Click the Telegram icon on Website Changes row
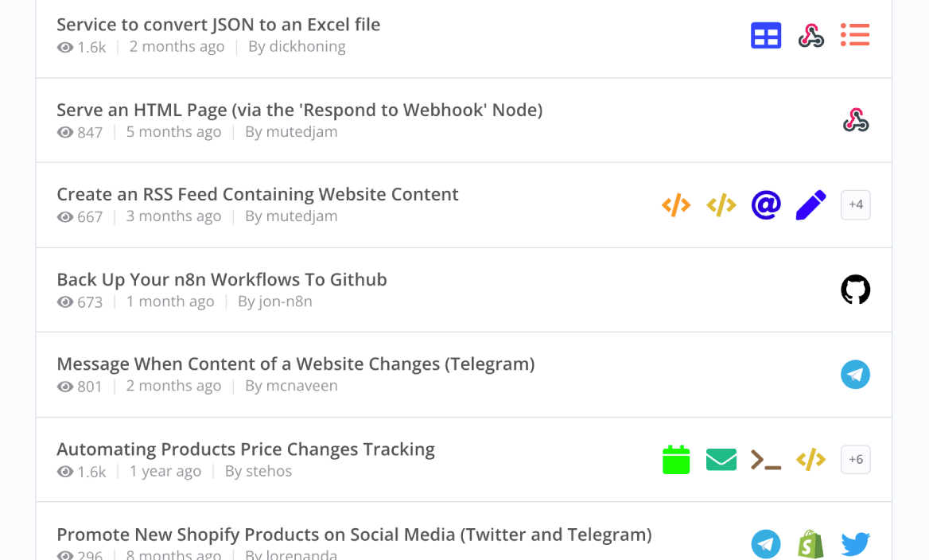The height and width of the screenshot is (560, 929). pyautogui.click(x=856, y=375)
